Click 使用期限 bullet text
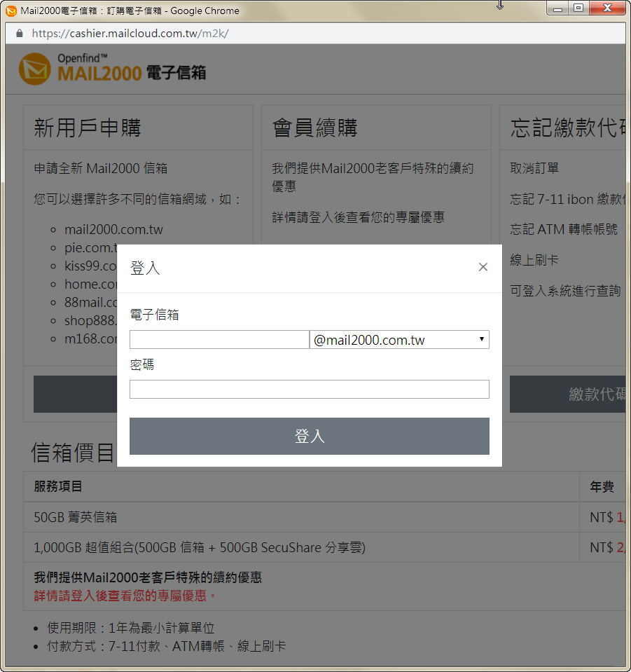631x672 pixels. click(x=131, y=628)
